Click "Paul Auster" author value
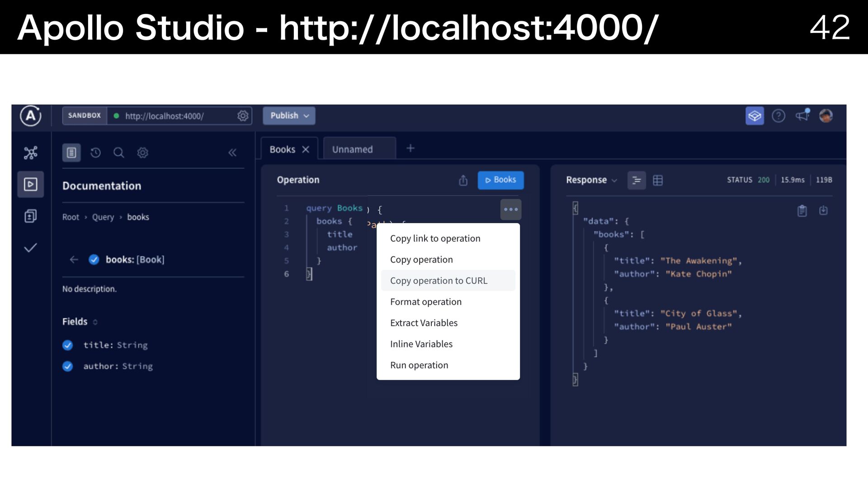This screenshot has width=868, height=488. coord(698,327)
